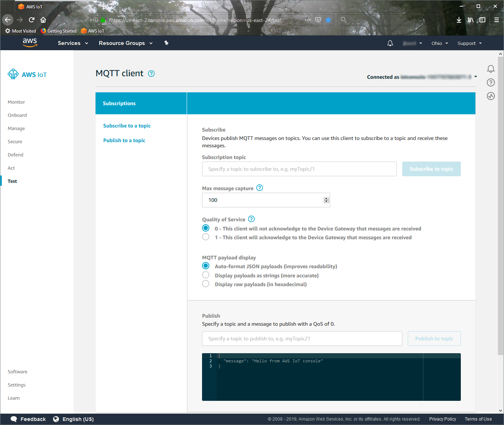Click Subscribe to a topic link

pos(127,126)
